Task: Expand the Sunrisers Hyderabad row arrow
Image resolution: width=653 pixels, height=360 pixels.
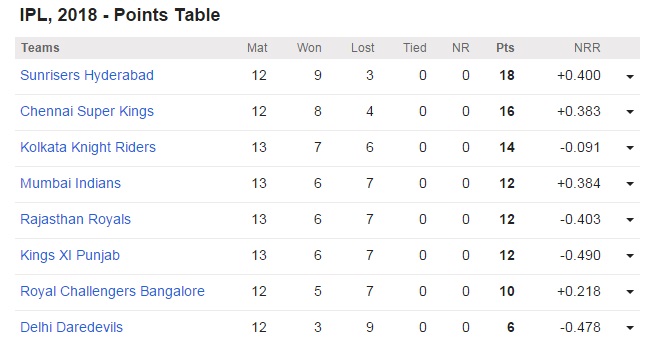Action: tap(630, 76)
